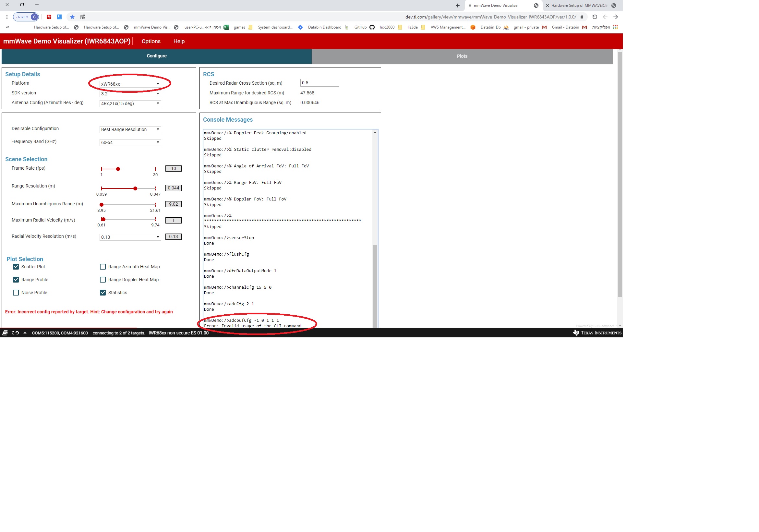Click the Desired Radar Cross Section input
Screen dimensions: 759x532
[319, 83]
